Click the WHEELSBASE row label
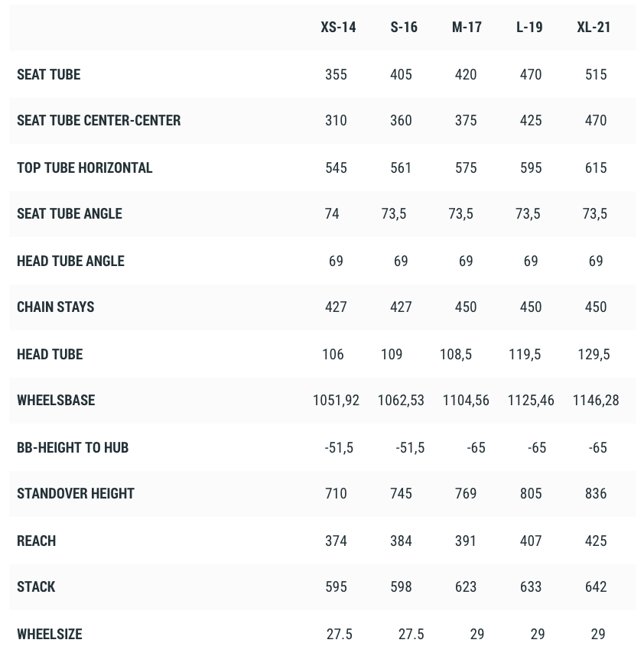644x656 pixels. [56, 401]
